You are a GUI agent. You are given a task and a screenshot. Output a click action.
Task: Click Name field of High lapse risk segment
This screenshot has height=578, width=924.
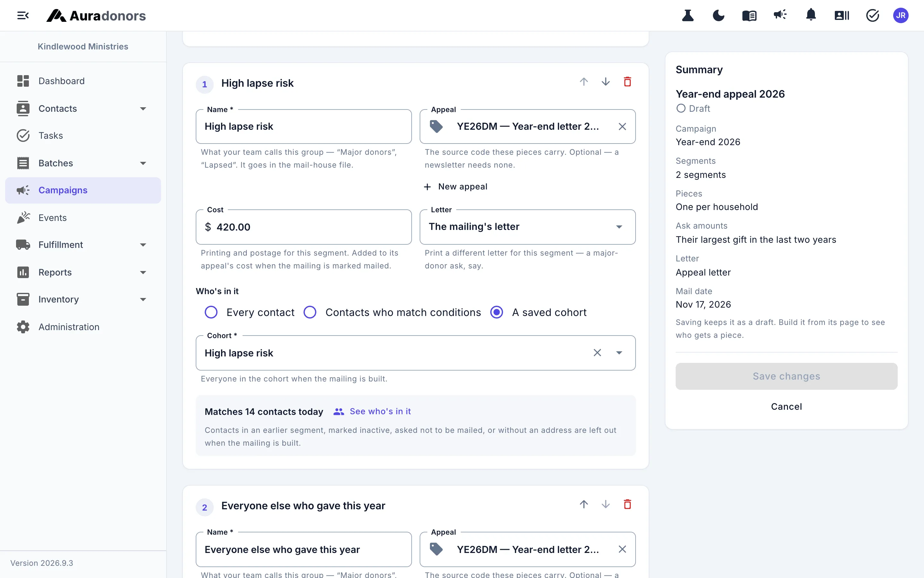304,127
